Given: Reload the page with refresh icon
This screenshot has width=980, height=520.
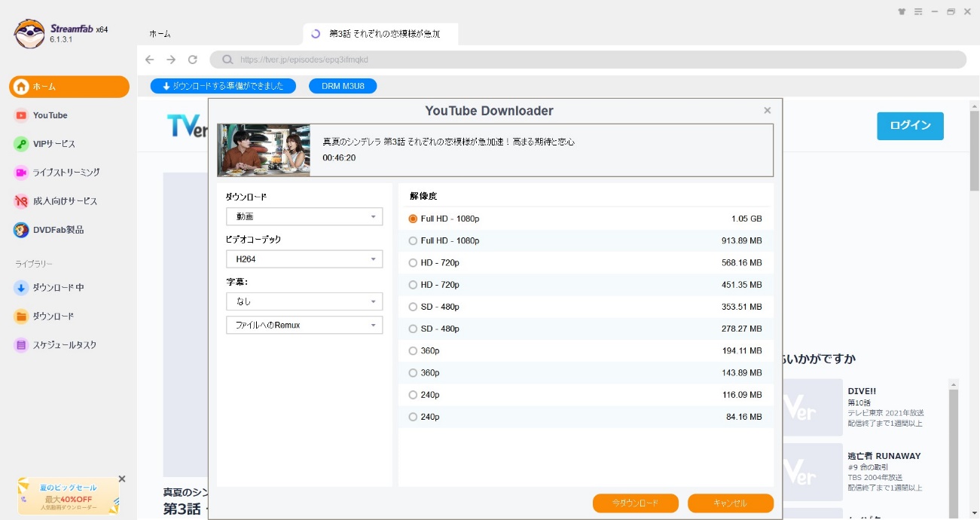Looking at the screenshot, I should pos(193,60).
